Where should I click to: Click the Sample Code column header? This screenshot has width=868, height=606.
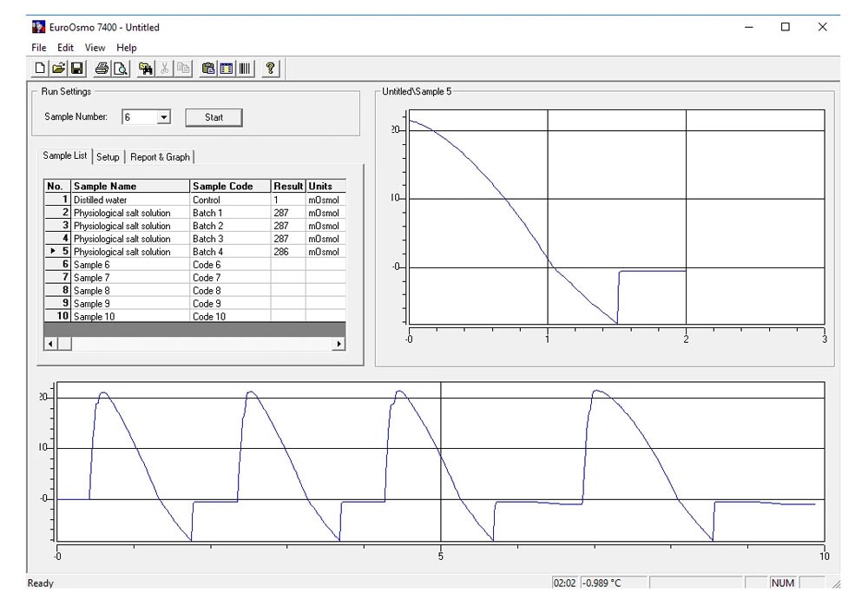coord(230,186)
